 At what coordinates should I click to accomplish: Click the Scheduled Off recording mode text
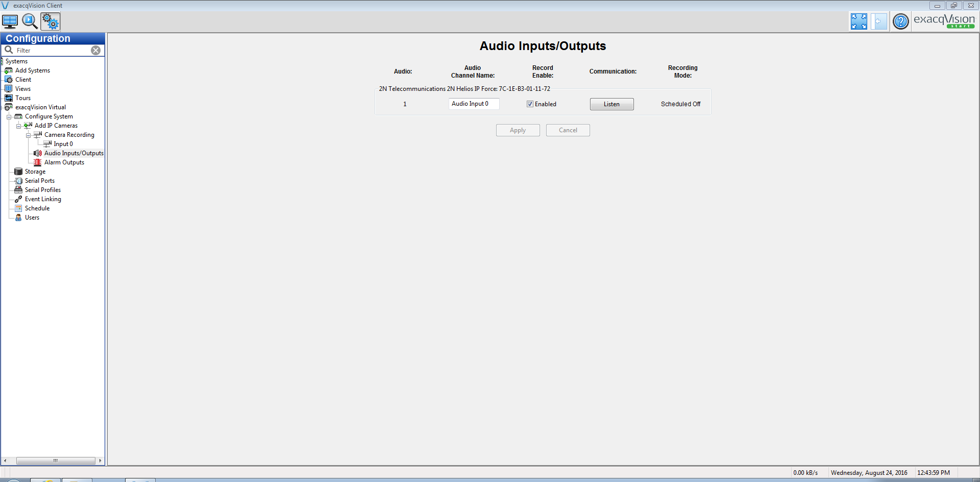[x=680, y=104]
